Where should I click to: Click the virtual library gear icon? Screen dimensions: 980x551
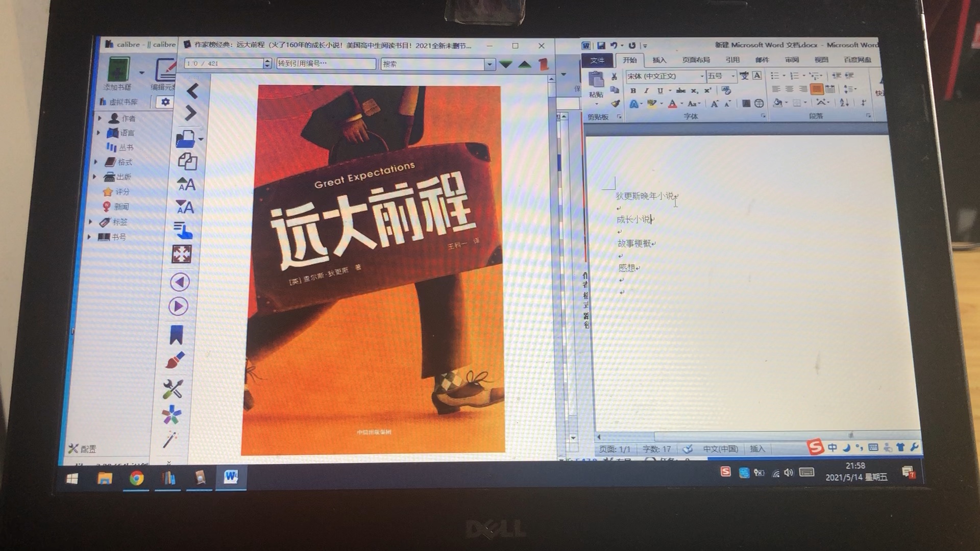click(165, 102)
